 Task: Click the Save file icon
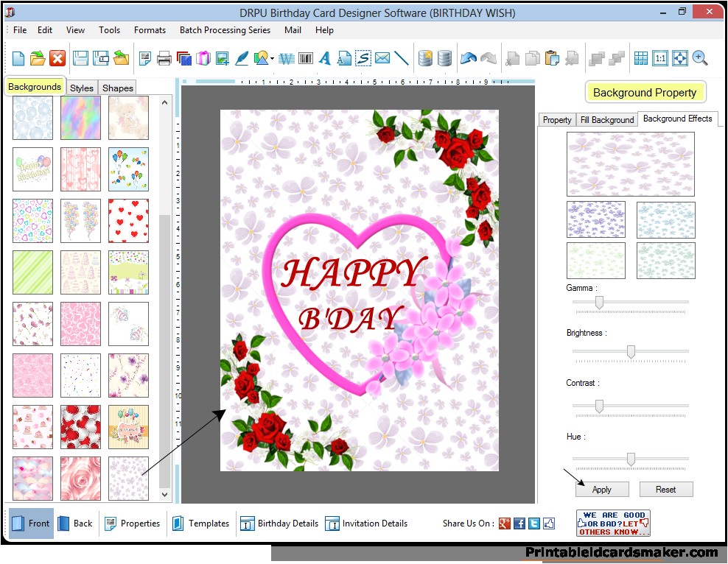point(81,57)
